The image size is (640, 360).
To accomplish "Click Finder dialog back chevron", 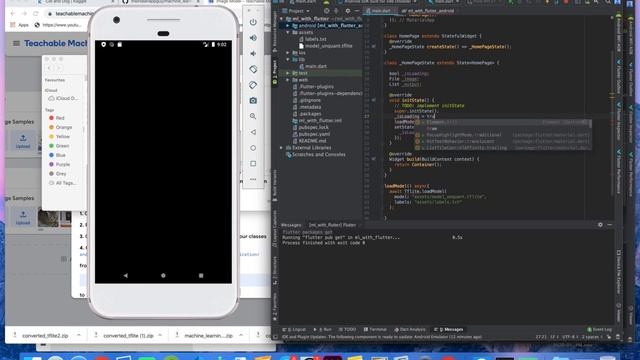I will tap(49, 68).
